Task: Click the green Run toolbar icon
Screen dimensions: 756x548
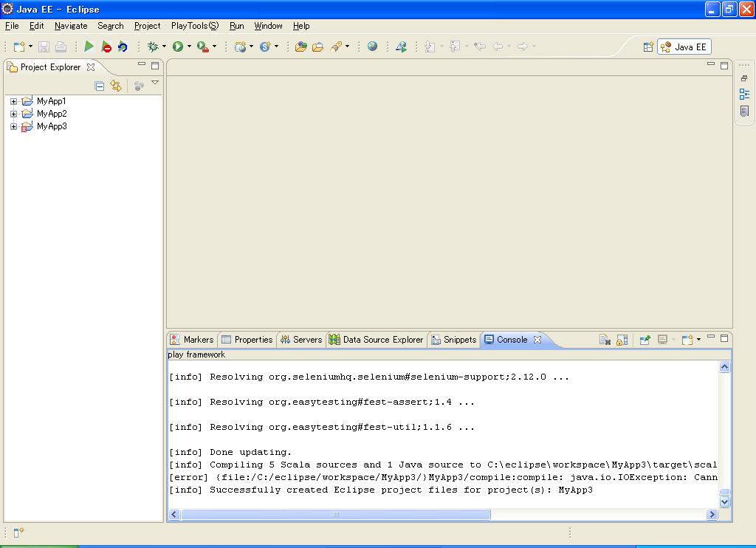Action: pos(178,47)
